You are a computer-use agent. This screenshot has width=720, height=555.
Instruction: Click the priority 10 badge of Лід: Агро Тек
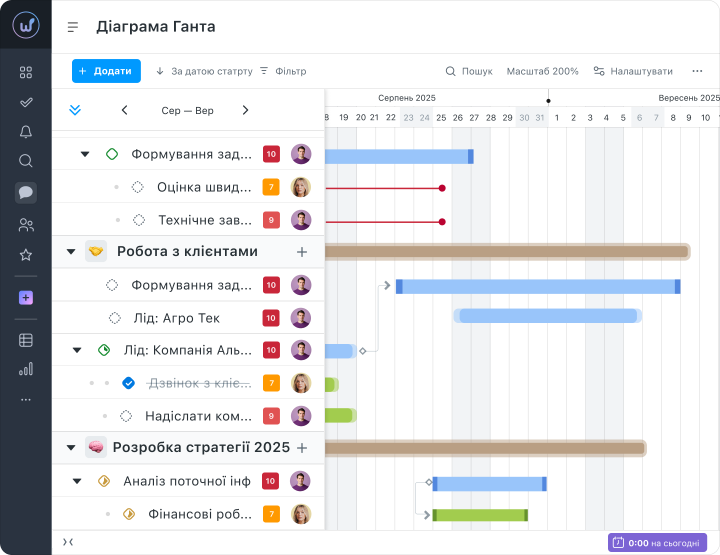[271, 318]
